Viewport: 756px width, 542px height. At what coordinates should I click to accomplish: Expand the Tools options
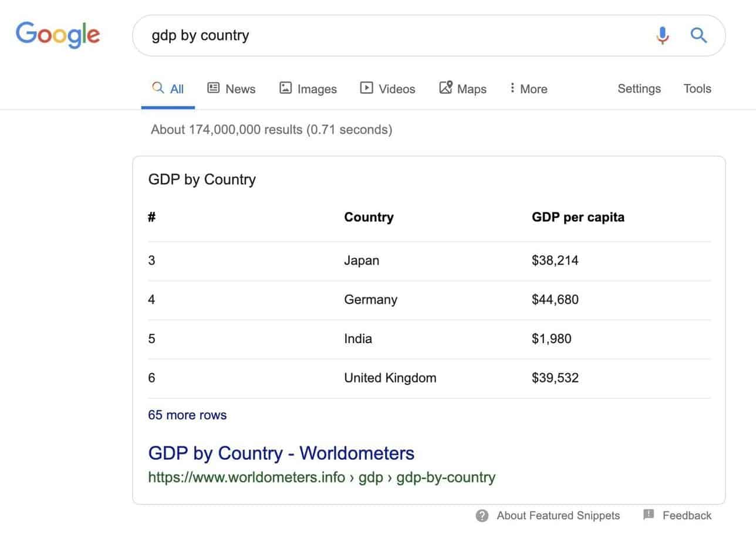(x=697, y=89)
